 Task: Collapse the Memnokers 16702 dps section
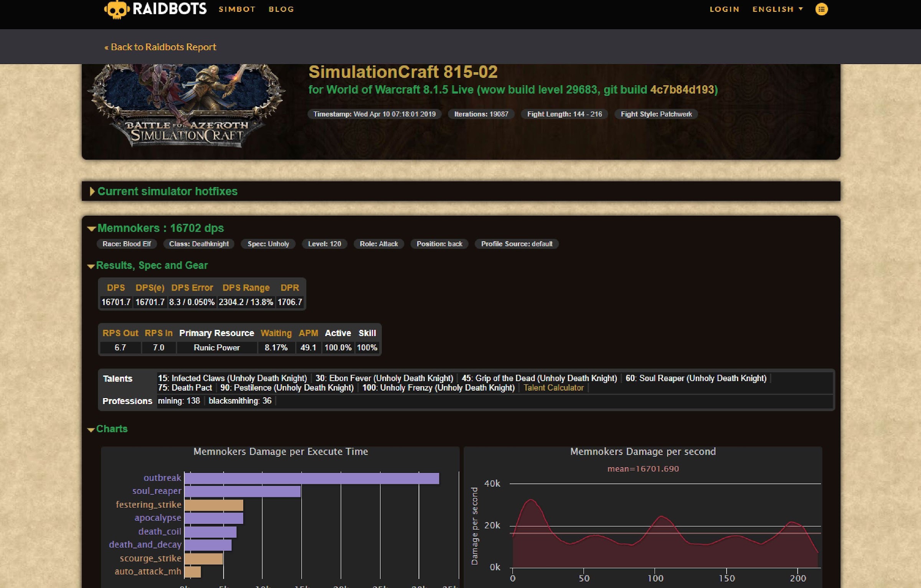tap(160, 228)
